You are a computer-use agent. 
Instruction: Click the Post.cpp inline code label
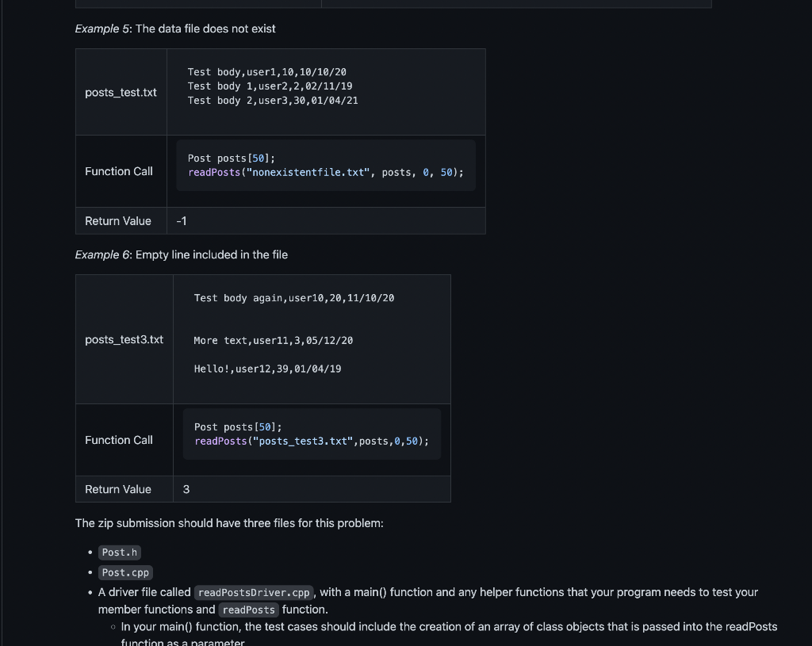pos(125,572)
